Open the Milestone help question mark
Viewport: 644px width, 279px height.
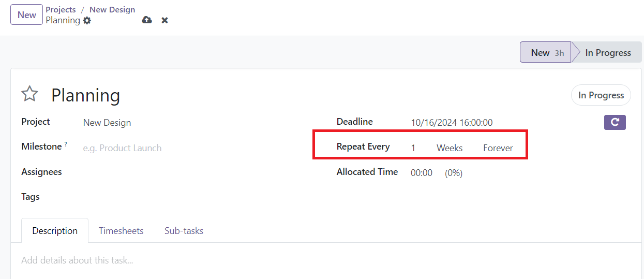pos(66,144)
